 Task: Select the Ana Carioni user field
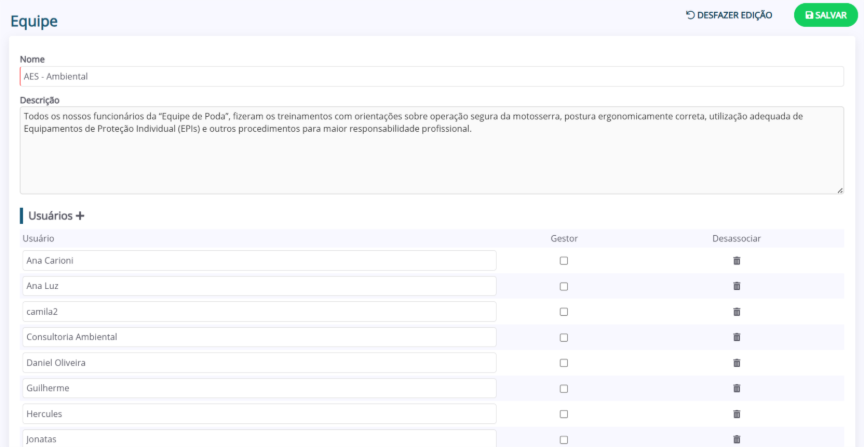point(259,261)
